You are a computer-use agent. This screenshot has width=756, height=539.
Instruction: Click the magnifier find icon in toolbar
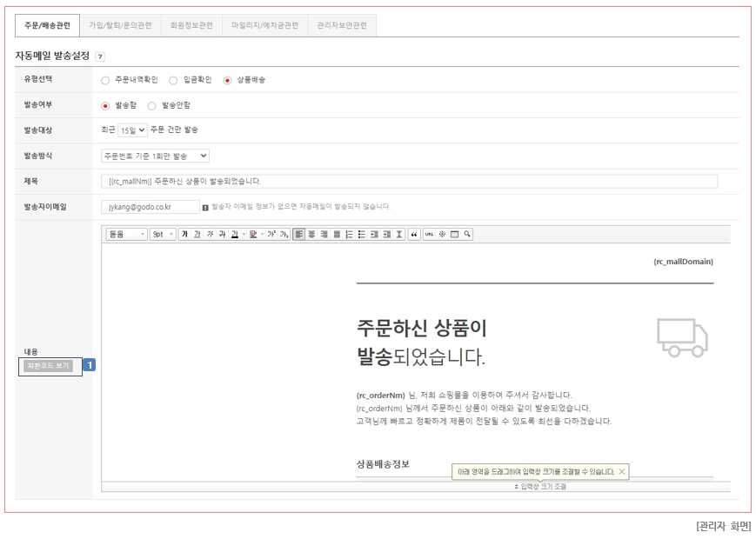click(x=467, y=235)
